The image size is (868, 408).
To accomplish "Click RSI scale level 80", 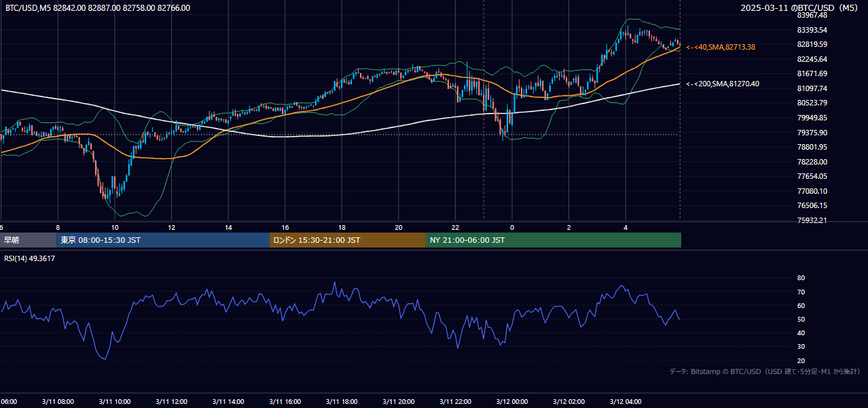I will tap(801, 278).
